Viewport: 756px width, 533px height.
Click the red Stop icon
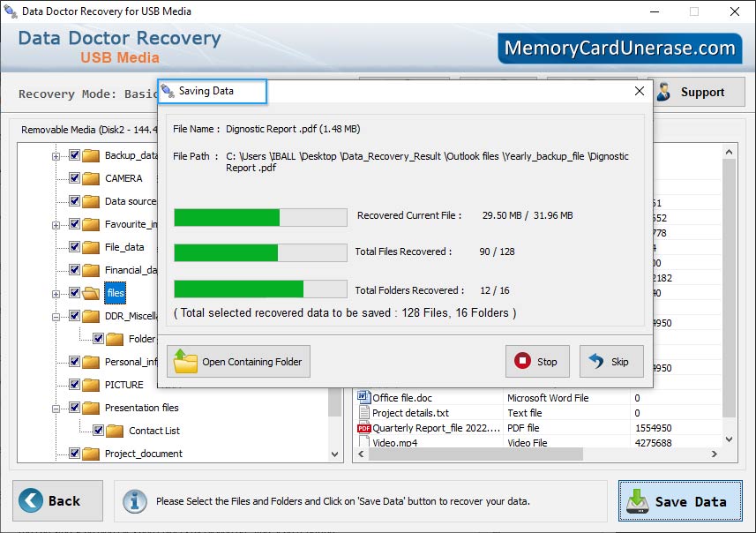pyautogui.click(x=522, y=361)
